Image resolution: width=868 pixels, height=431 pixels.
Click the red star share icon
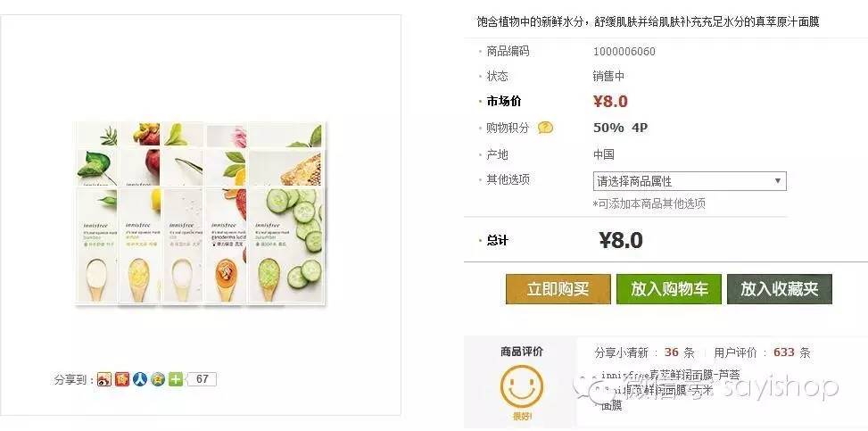tap(122, 379)
